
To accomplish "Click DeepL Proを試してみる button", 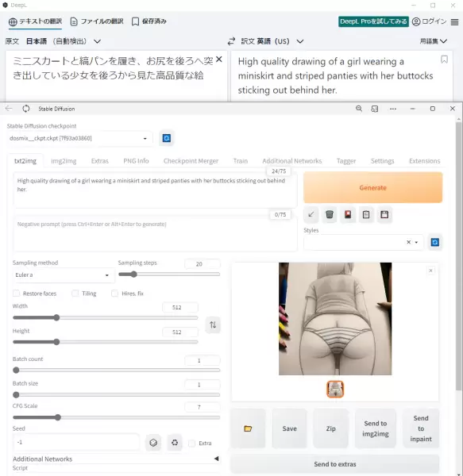I will pyautogui.click(x=373, y=21).
